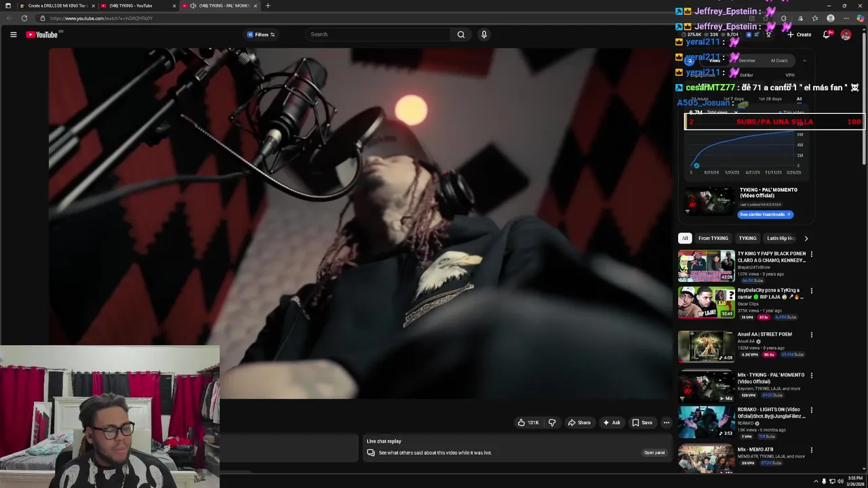Open the 'Mix - TYKING - PAL' MOMENTO' title
This screenshot has height=488, width=868.
click(771, 378)
